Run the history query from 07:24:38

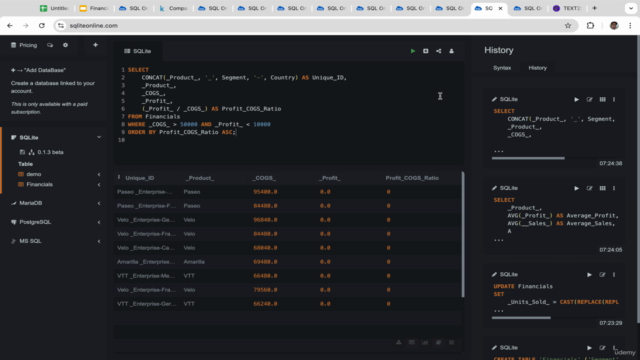pos(576,99)
